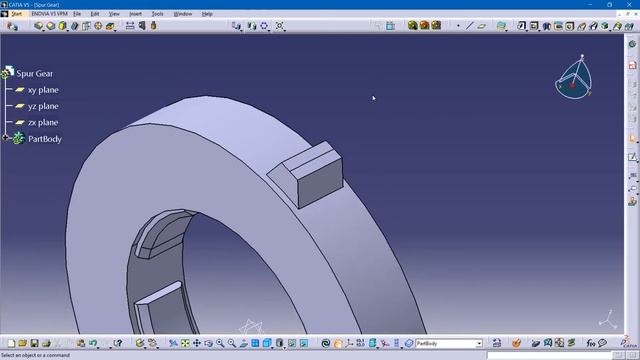
Task: Click the Fit All In view icon
Action: click(185, 343)
